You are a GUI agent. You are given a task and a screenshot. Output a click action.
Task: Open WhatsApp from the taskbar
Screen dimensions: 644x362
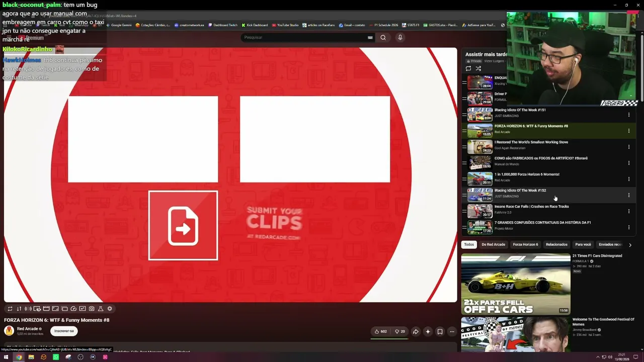(56, 357)
